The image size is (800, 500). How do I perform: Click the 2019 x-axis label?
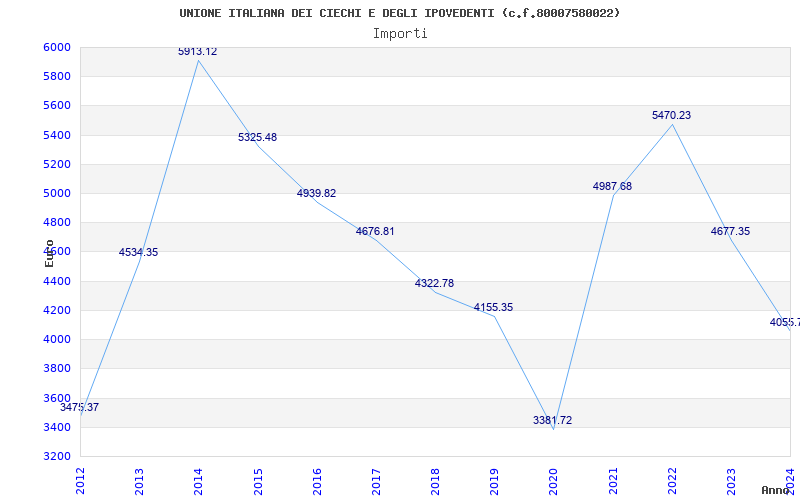pyautogui.click(x=494, y=481)
